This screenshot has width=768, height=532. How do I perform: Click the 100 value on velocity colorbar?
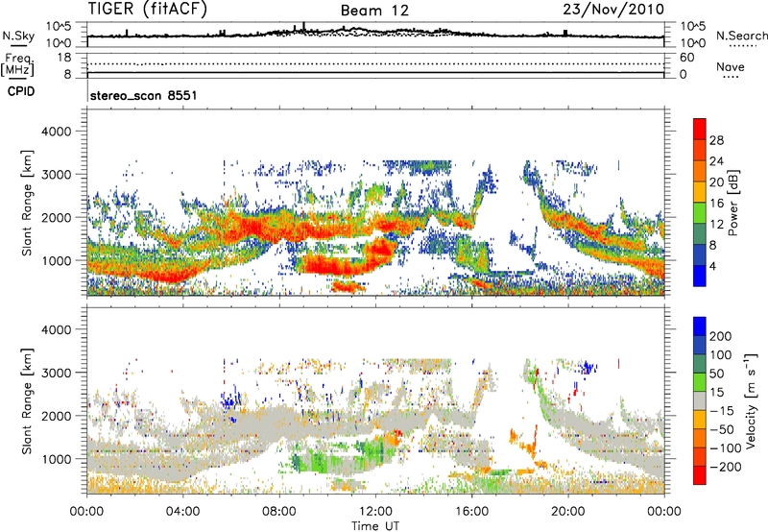click(x=721, y=354)
